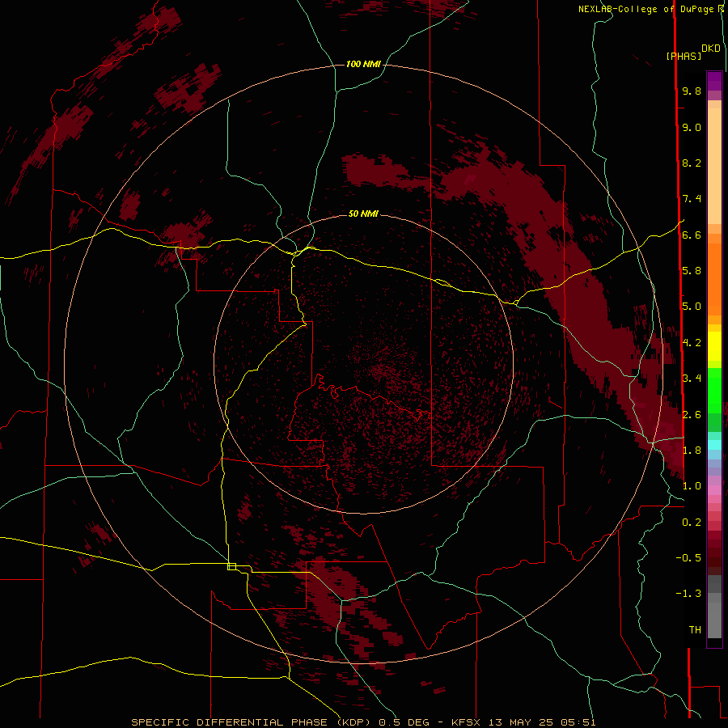
Task: Click the TH threshold label
Action: click(695, 630)
